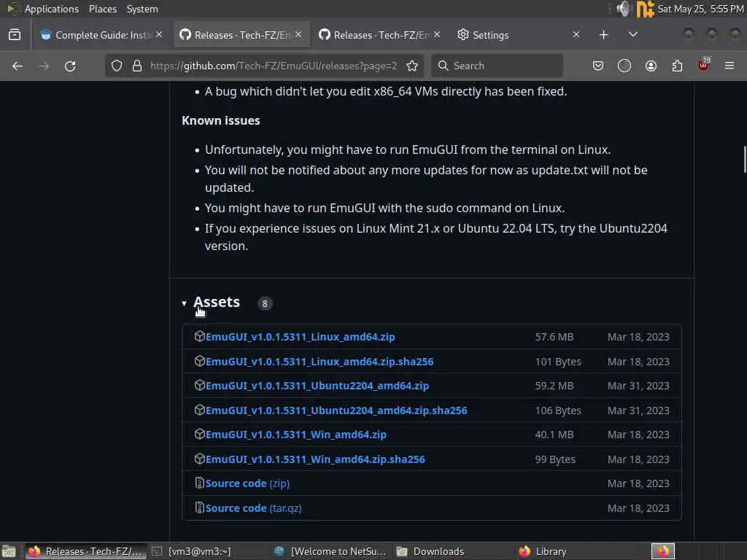The image size is (747, 560).
Task: Open the System menu
Action: [x=142, y=9]
